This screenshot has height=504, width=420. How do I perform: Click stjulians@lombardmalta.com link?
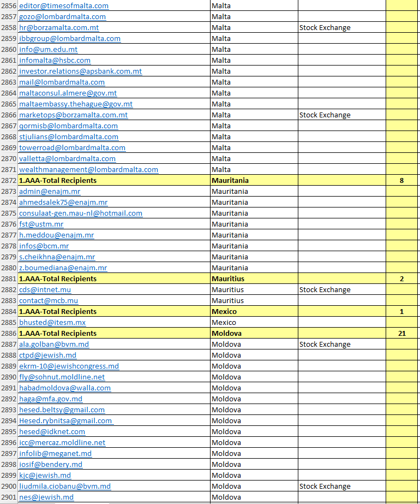click(x=69, y=137)
